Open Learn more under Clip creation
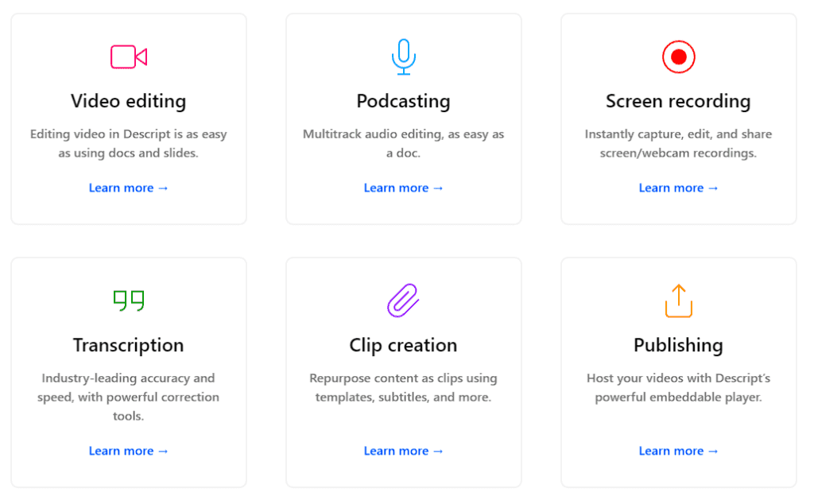 click(x=403, y=451)
